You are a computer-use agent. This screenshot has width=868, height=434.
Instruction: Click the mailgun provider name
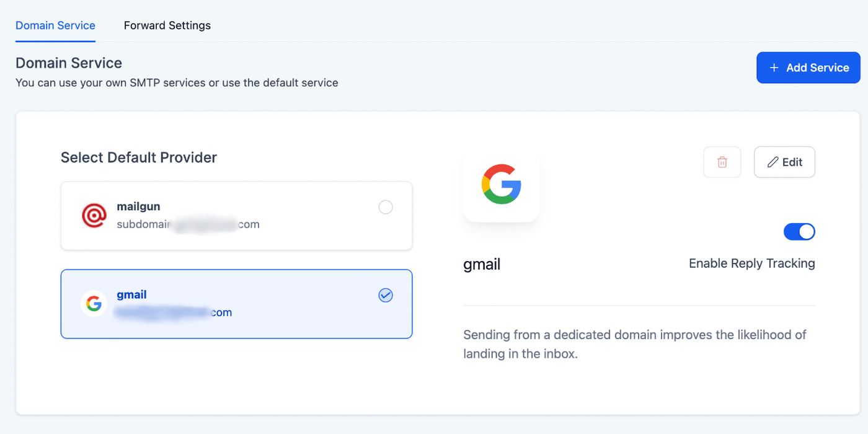point(138,206)
